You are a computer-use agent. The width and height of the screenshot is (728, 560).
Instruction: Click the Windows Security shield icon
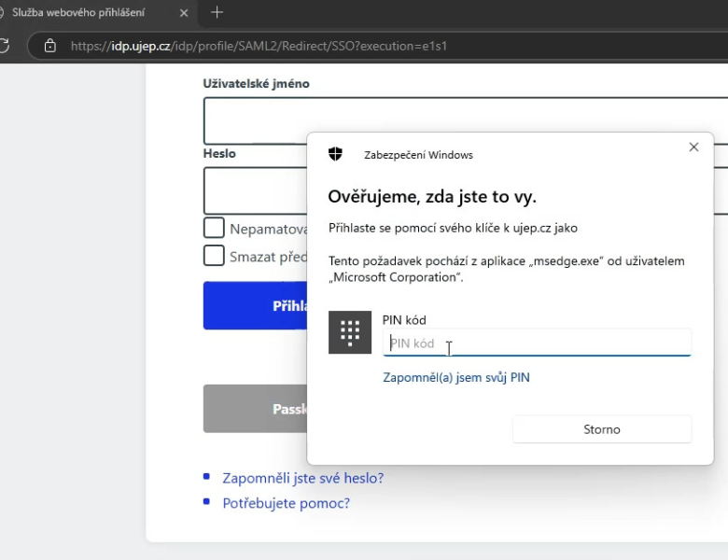tap(335, 155)
